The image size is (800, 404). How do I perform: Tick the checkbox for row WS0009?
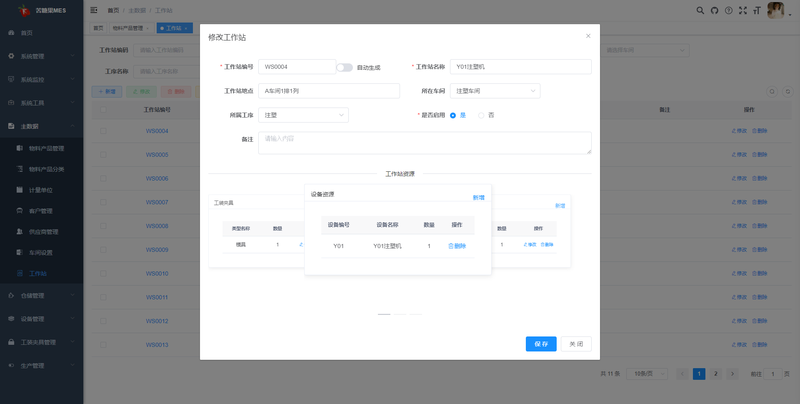click(103, 249)
